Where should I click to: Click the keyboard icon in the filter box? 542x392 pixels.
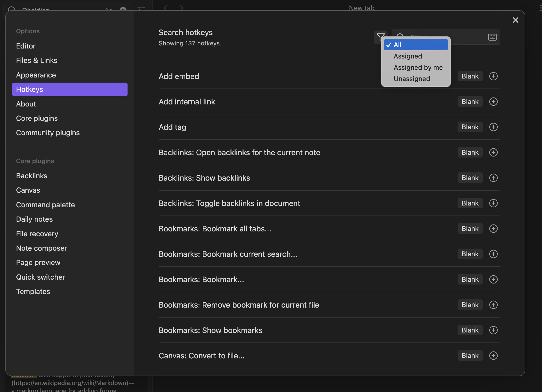(x=492, y=37)
